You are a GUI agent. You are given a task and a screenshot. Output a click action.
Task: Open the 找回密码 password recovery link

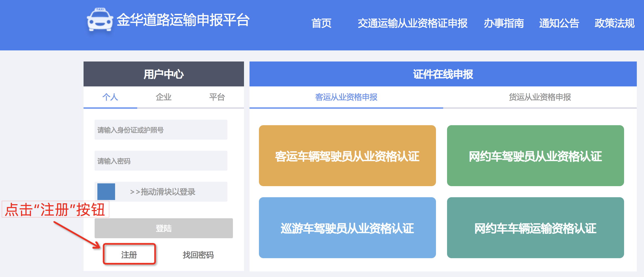coord(198,255)
